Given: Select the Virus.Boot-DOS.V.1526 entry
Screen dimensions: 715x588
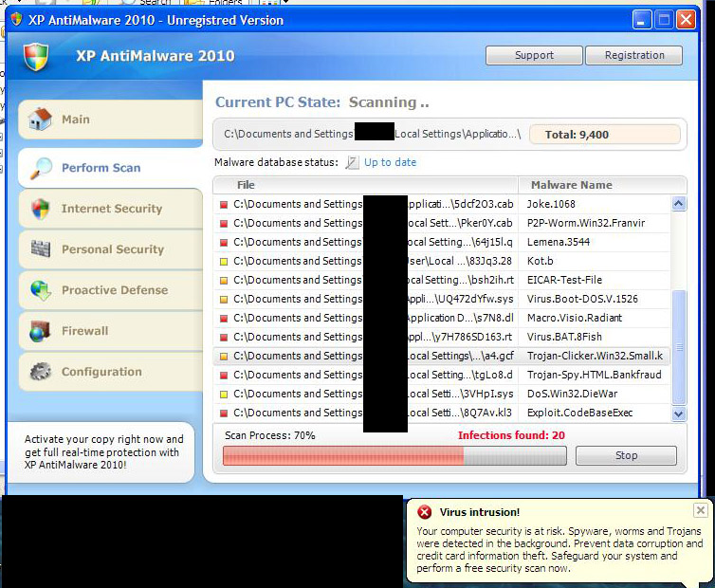Looking at the screenshot, I should pyautogui.click(x=582, y=300).
